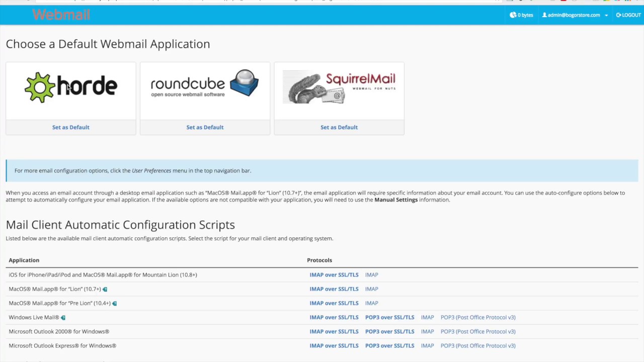644x362 pixels.
Task: Select the "MacOS Mail.app for Lion (10.7+)" row name
Action: [x=55, y=289]
